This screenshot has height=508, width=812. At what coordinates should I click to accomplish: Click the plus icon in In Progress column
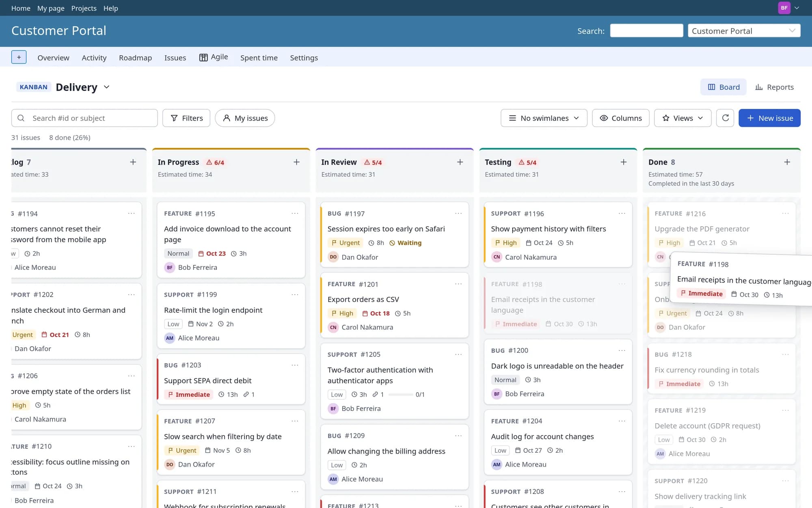[x=296, y=162]
